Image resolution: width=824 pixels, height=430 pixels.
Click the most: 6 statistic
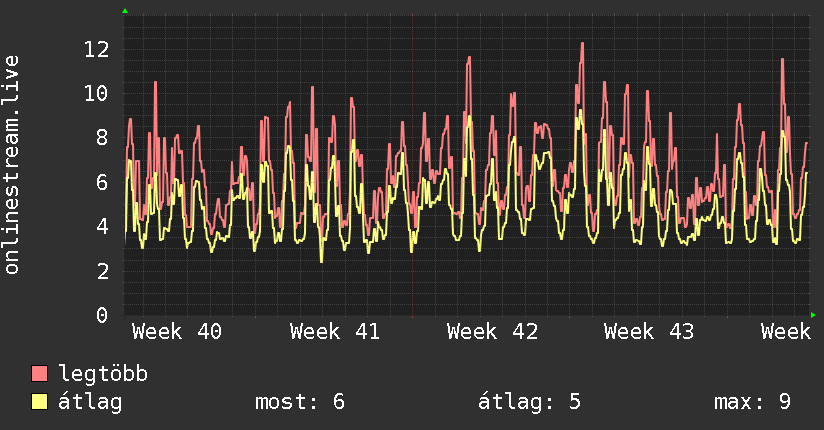click(300, 402)
